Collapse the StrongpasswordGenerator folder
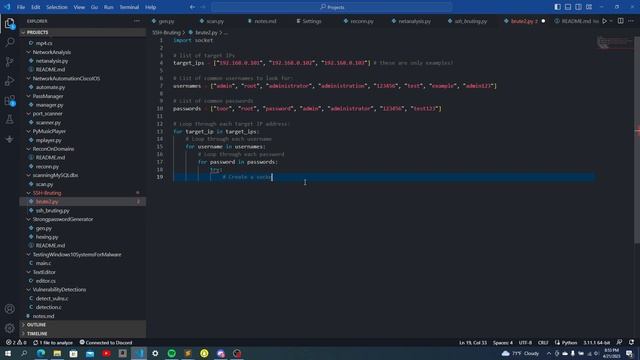 [x=83, y=219]
